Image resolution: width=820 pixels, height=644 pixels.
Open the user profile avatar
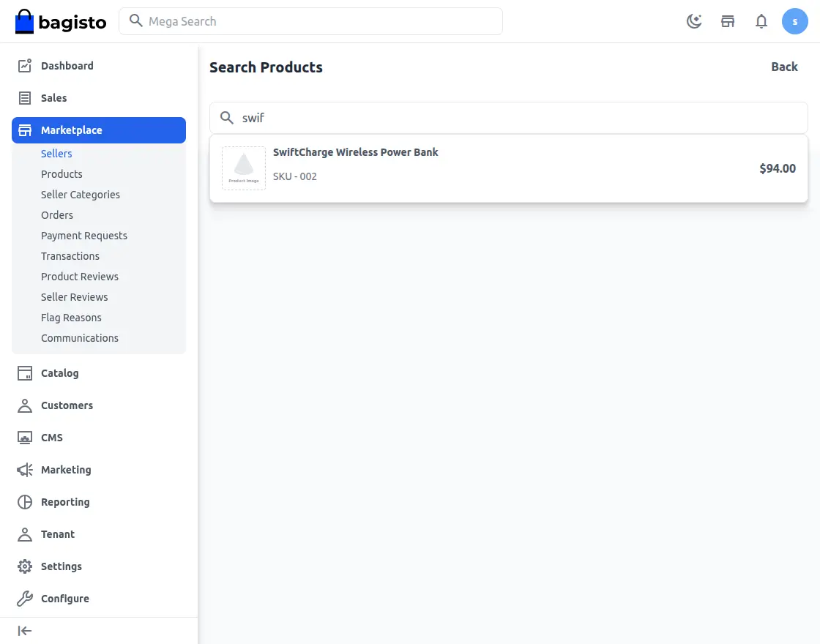coord(794,21)
